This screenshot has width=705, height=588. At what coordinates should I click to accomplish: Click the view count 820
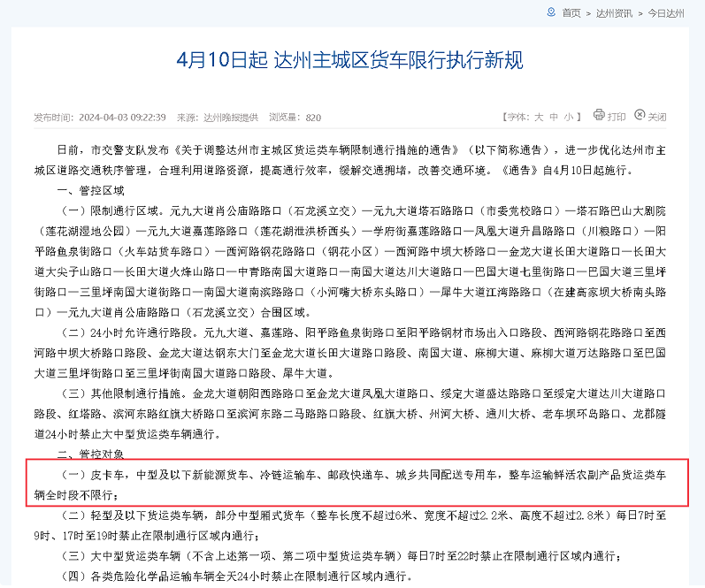click(x=313, y=117)
